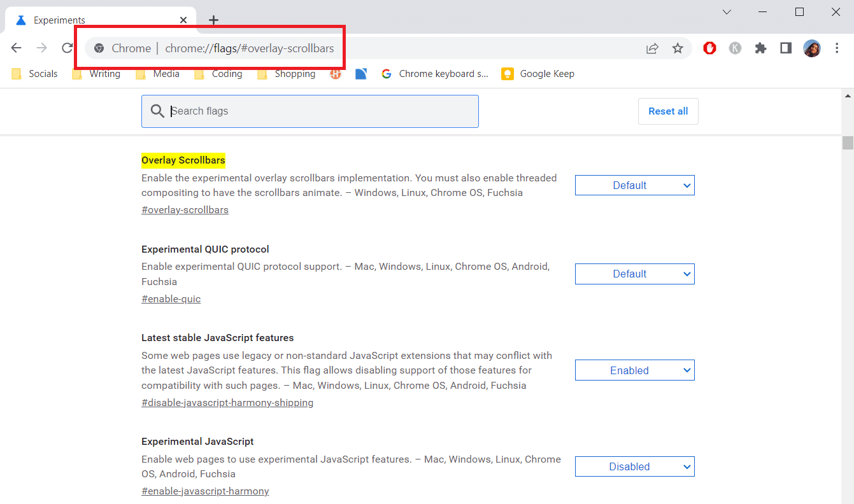Screen dimensions: 854x504
Task: Open the Google Keep bookmark
Action: coord(538,74)
